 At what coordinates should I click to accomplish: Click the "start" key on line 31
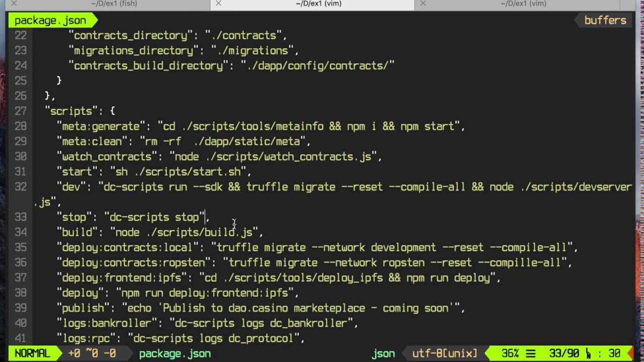point(77,172)
